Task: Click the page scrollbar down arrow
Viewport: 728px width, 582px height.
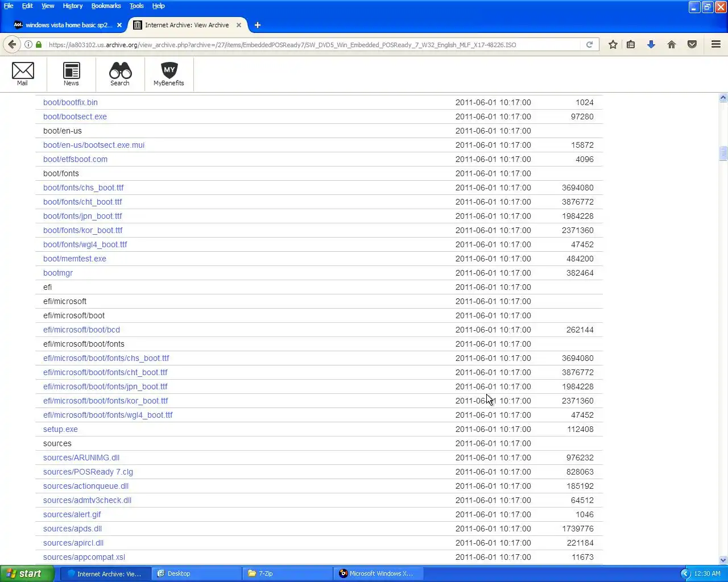Action: pos(723,560)
